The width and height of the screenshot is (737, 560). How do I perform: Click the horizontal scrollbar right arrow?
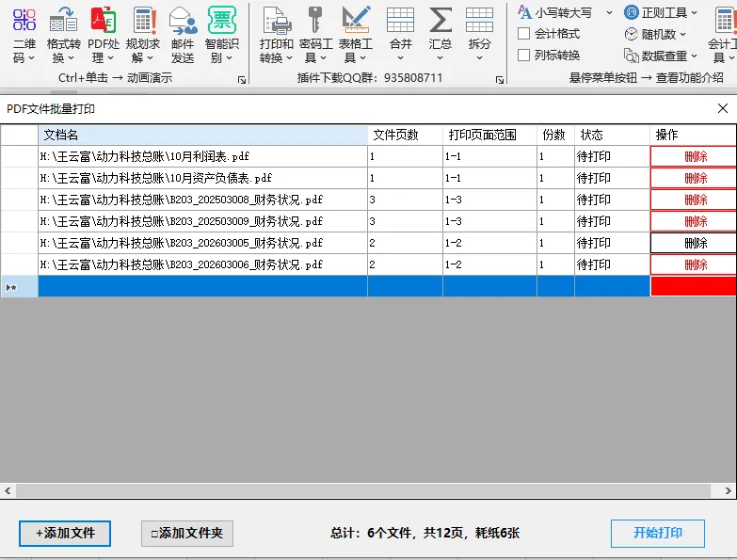729,491
